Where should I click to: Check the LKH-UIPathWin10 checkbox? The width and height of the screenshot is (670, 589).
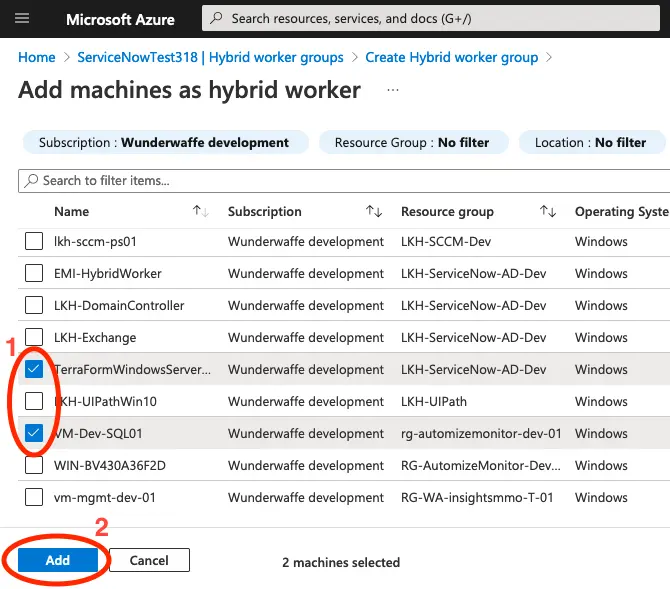tap(34, 401)
